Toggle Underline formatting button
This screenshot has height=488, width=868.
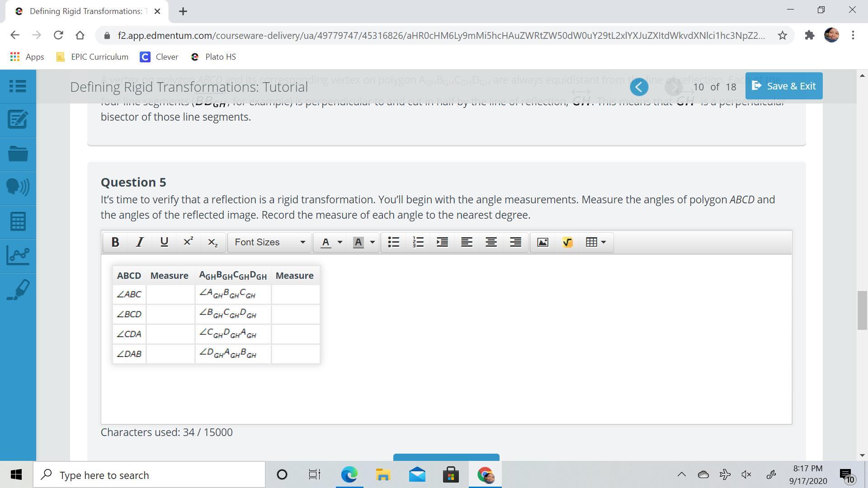click(x=164, y=242)
